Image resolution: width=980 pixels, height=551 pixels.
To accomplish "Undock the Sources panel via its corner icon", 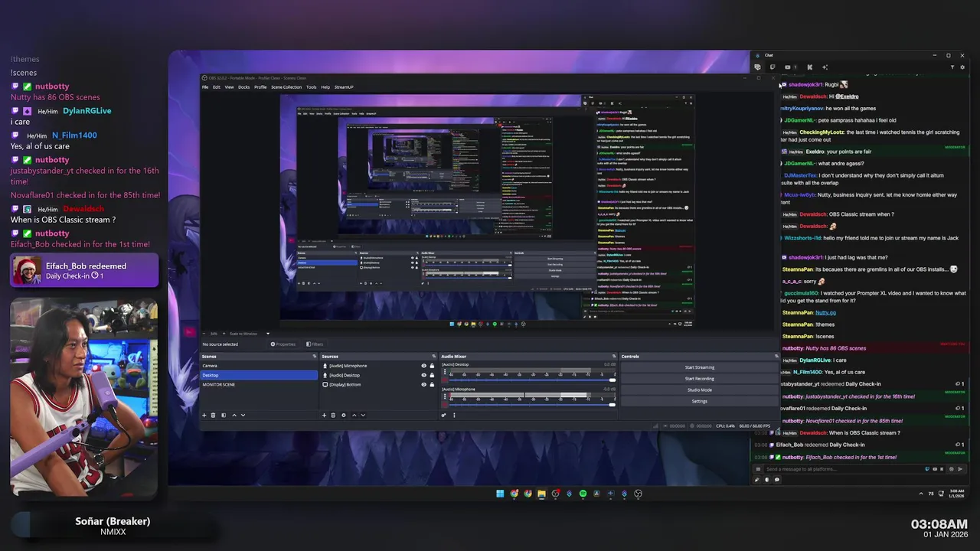I will click(433, 357).
